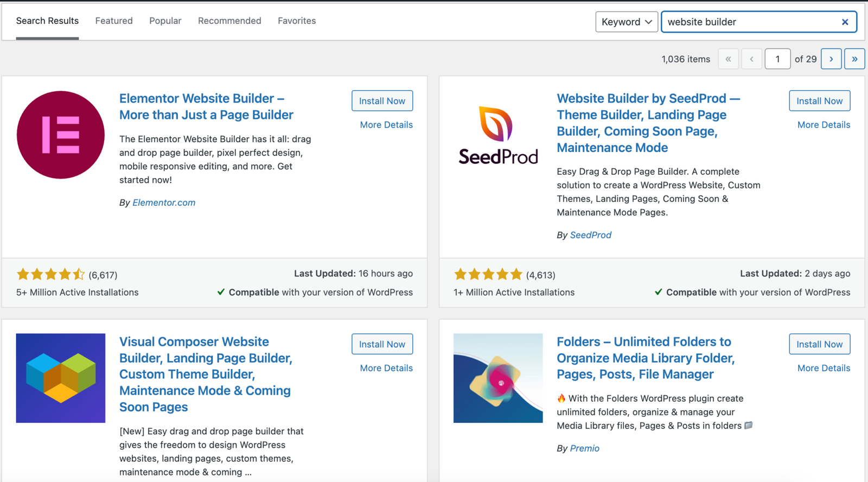View More Details for Folders plugin
This screenshot has height=482, width=868.
click(x=824, y=368)
